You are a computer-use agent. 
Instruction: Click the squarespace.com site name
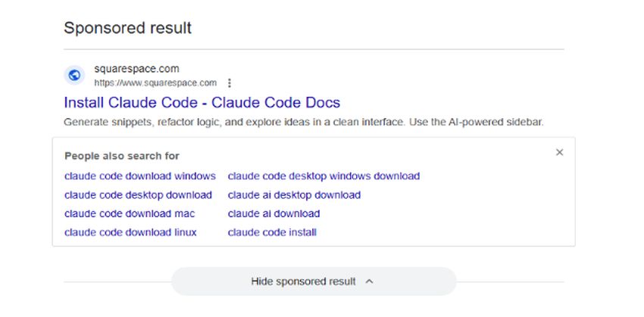pos(136,69)
